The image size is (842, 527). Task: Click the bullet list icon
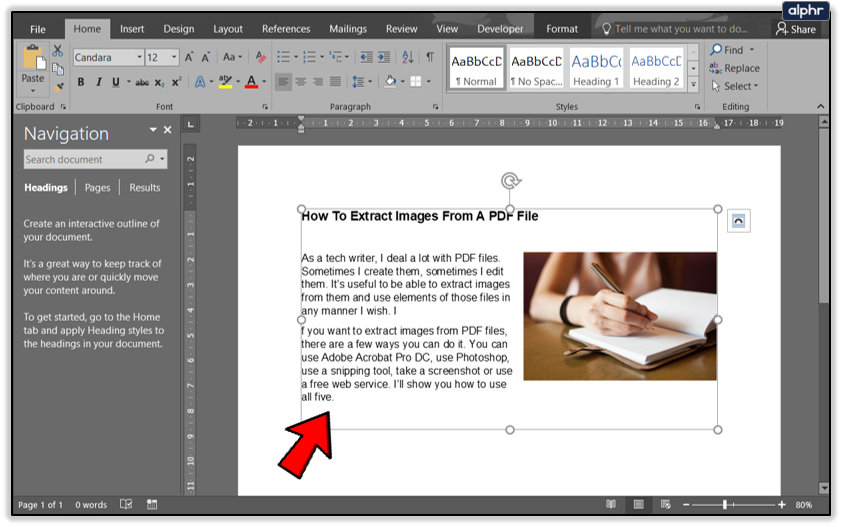(283, 57)
